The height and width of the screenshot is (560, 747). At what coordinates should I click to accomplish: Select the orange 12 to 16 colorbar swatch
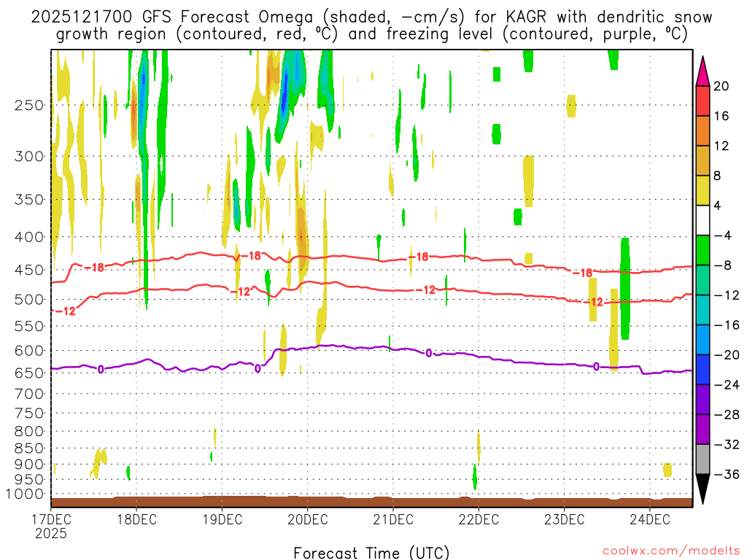(703, 131)
